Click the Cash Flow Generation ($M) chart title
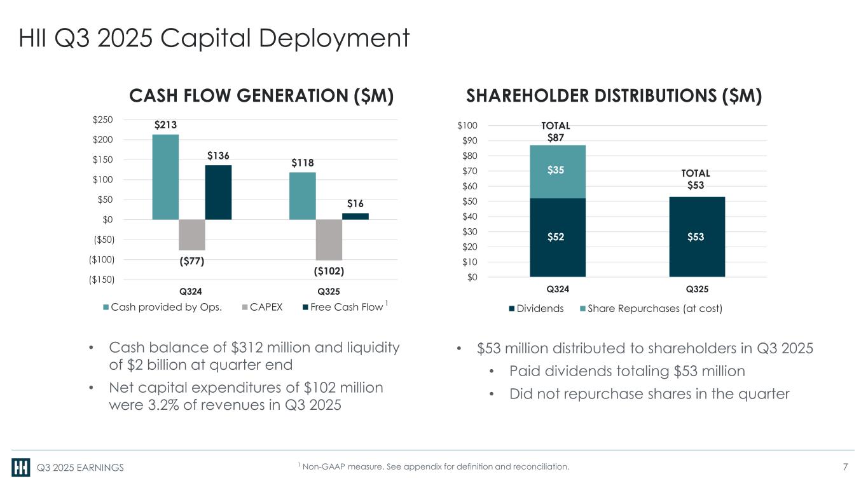 coord(262,96)
